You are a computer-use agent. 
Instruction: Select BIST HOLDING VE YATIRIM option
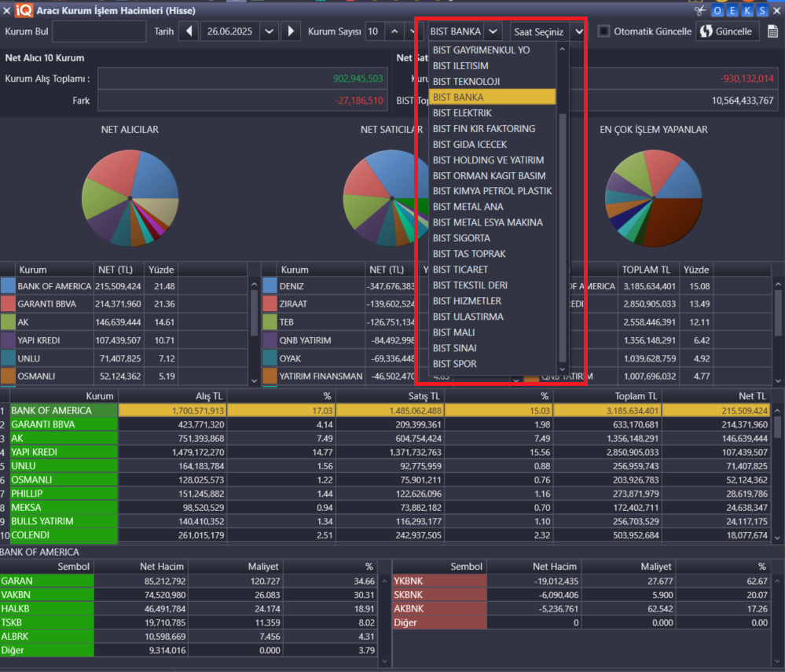pos(492,160)
